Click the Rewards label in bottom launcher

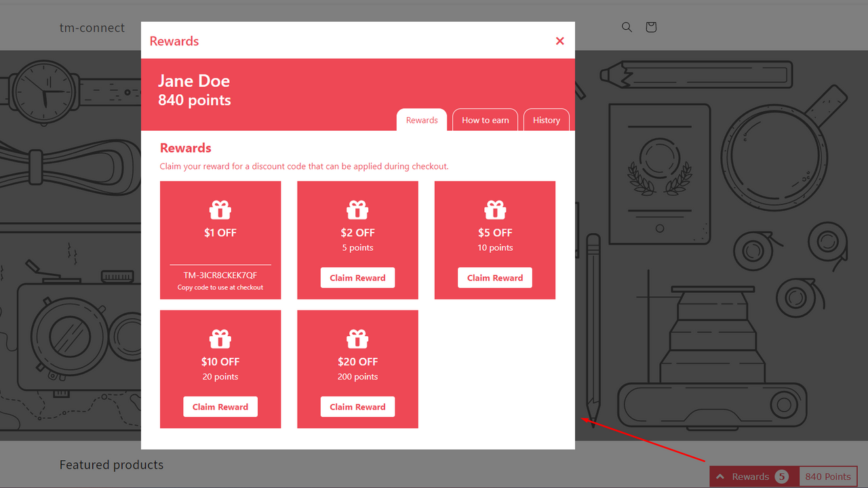point(751,476)
